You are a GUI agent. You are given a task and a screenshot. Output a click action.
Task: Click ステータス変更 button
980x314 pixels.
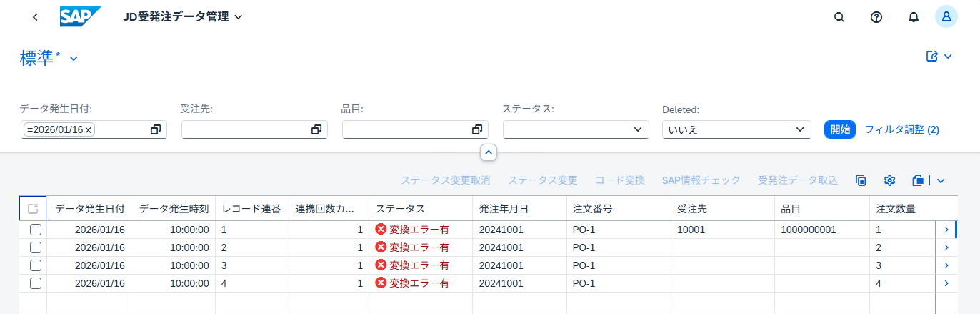pos(543,180)
